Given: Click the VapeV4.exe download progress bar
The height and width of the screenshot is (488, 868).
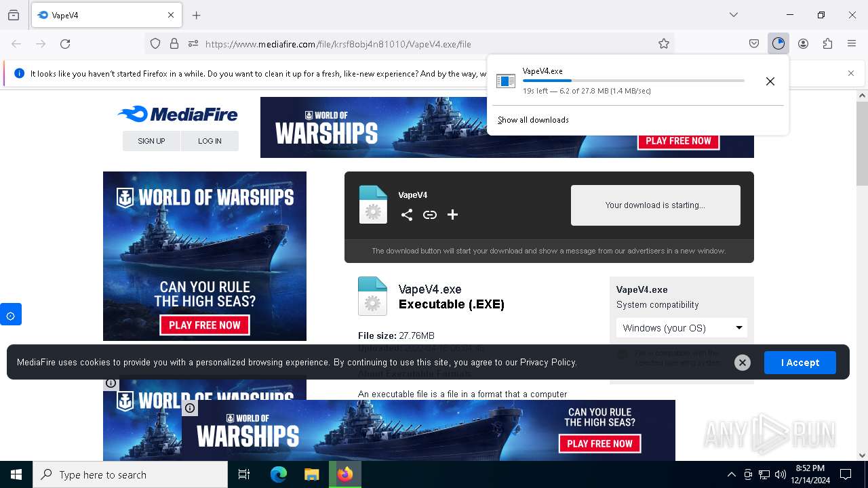Looking at the screenshot, I should pyautogui.click(x=633, y=81).
